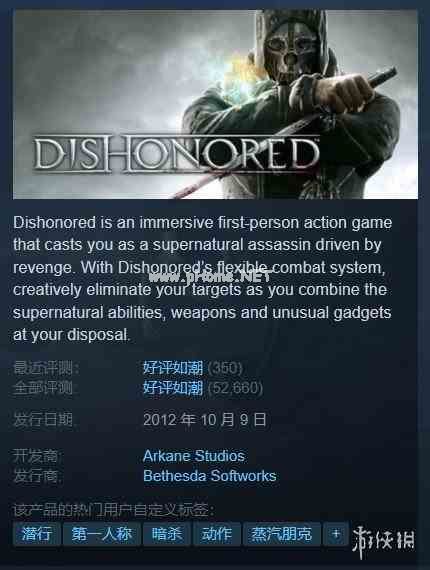Open the Bethesda Softworks publisher link
Image resolution: width=430 pixels, height=570 pixels.
pyautogui.click(x=210, y=476)
